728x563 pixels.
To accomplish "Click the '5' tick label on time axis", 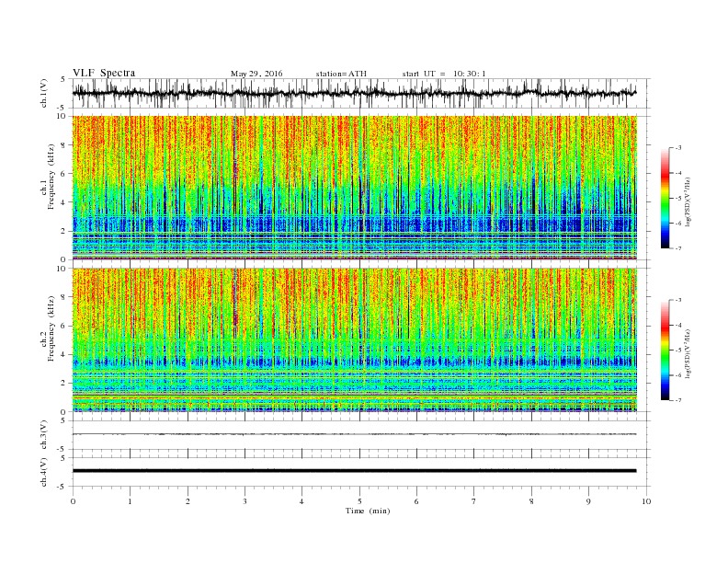I will pyautogui.click(x=359, y=501).
